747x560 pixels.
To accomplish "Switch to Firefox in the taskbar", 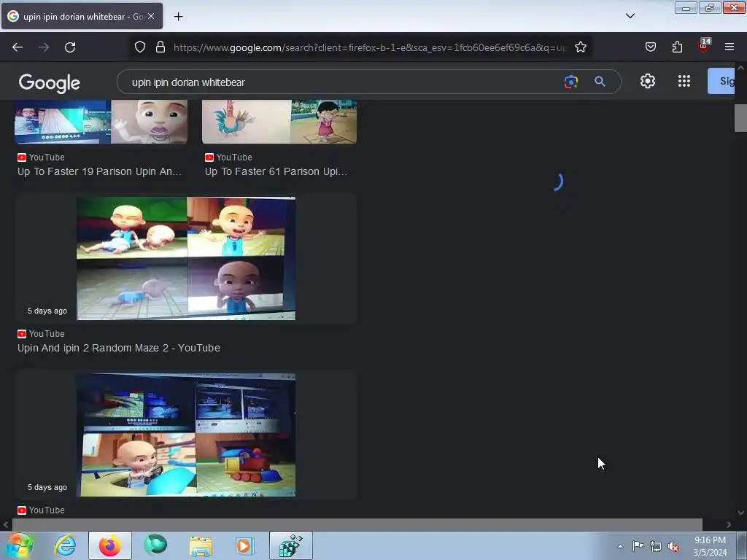I will coord(110,545).
